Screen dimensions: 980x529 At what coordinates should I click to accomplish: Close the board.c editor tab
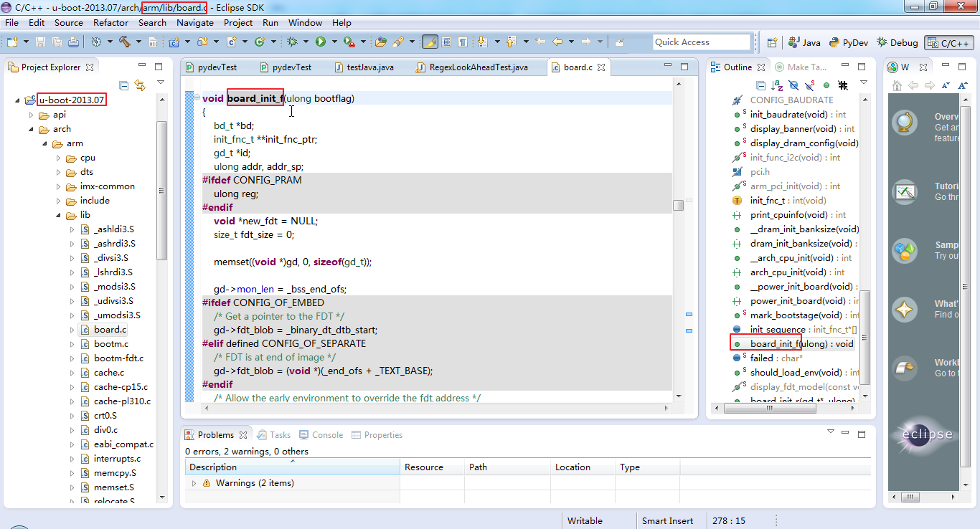click(x=601, y=67)
